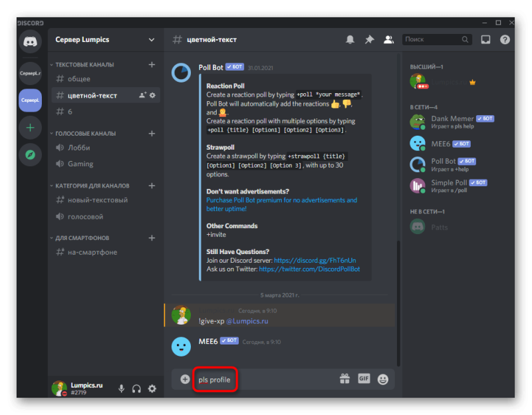Join the Лобби voice channel
532x415 pixels.
(x=106, y=148)
